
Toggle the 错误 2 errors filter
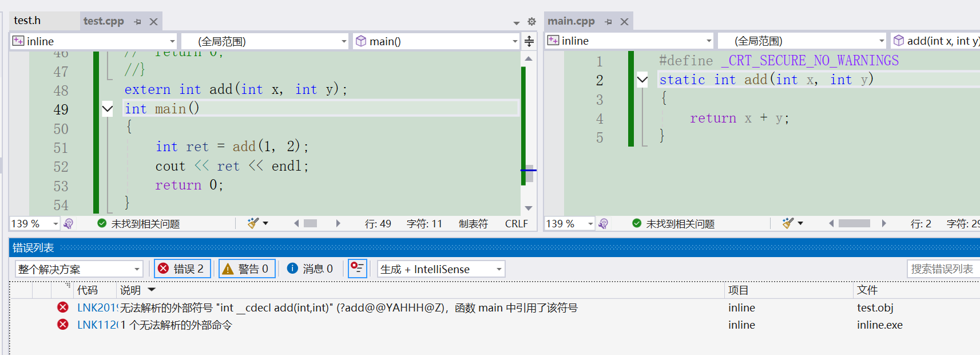tap(182, 269)
